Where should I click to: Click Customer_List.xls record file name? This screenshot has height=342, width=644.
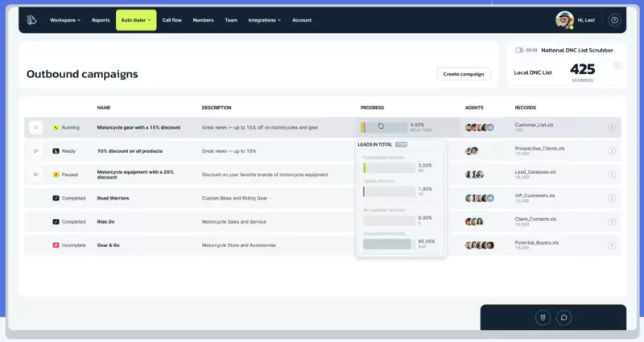534,125
